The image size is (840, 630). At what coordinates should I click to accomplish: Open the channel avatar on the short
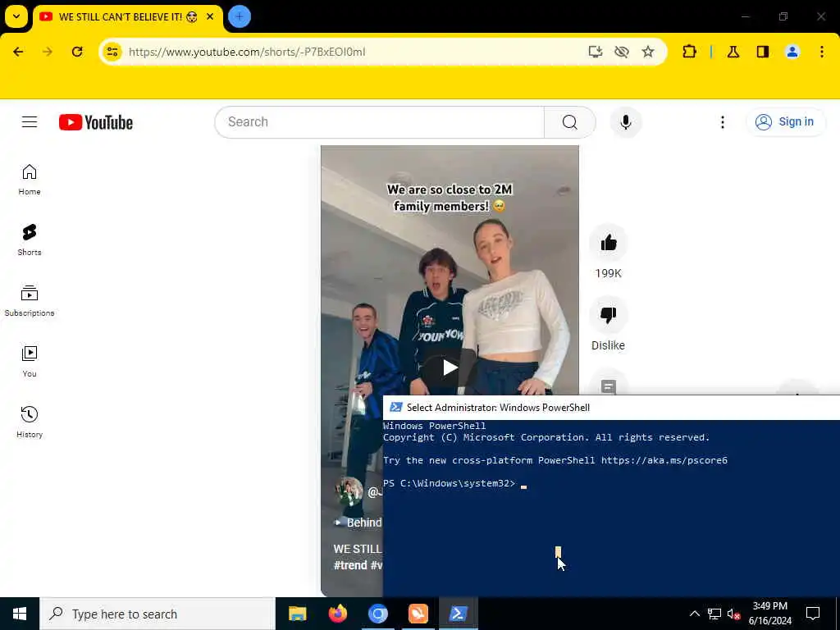(x=349, y=491)
